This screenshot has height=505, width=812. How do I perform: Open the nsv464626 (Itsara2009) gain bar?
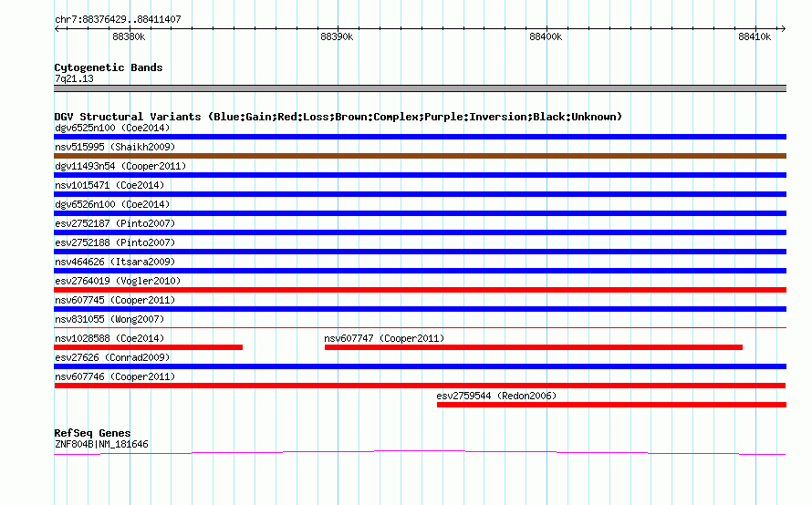pyautogui.click(x=420, y=271)
